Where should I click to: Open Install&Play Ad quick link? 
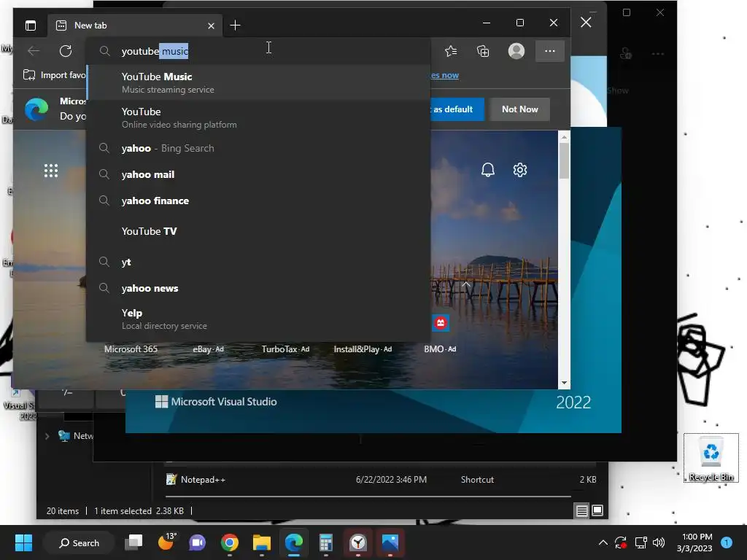pos(363,349)
